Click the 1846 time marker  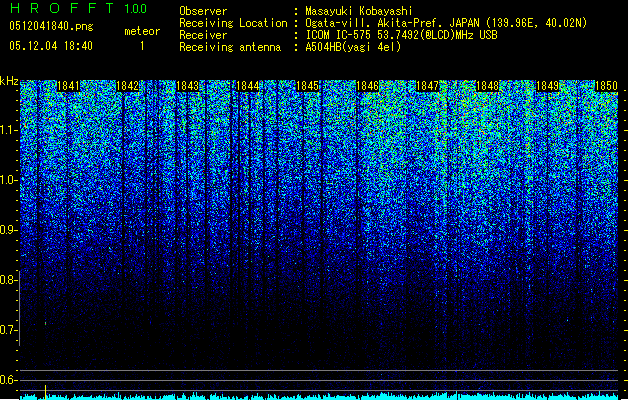[x=367, y=86]
